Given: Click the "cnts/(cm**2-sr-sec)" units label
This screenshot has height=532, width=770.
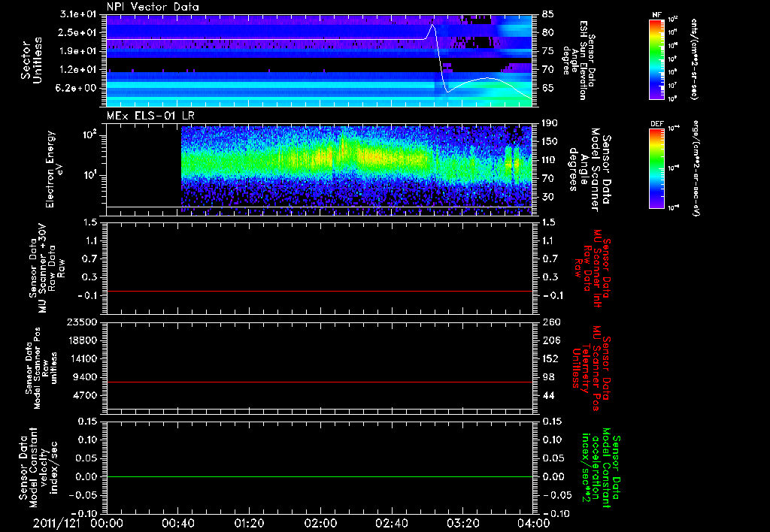Looking at the screenshot, I should click(x=694, y=59).
